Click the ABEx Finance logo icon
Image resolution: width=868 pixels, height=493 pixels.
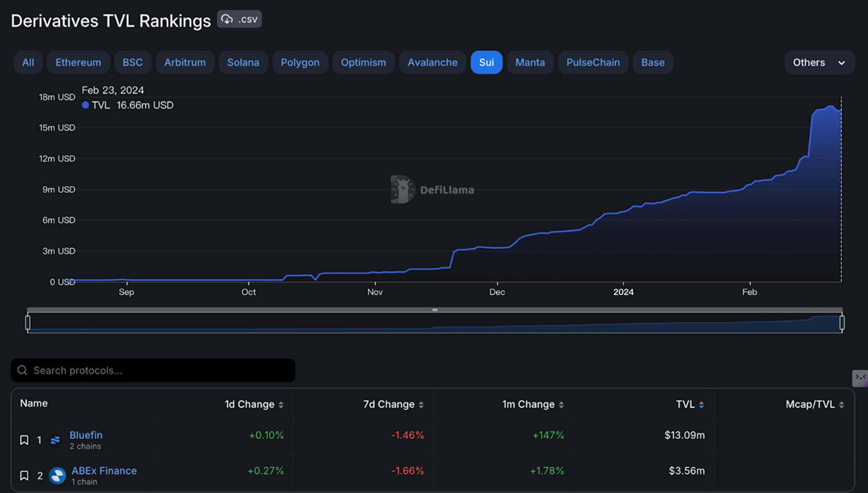tap(57, 476)
